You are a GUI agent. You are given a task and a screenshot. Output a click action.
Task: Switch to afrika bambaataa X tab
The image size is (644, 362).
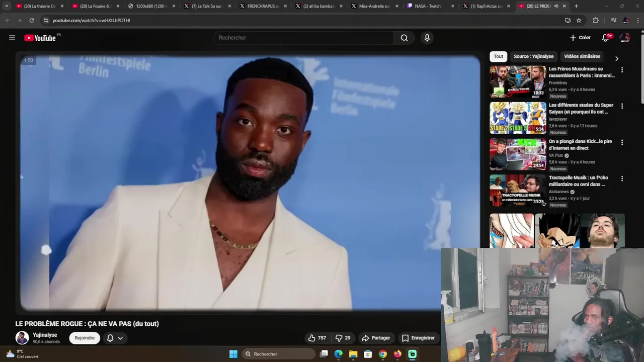(x=319, y=6)
